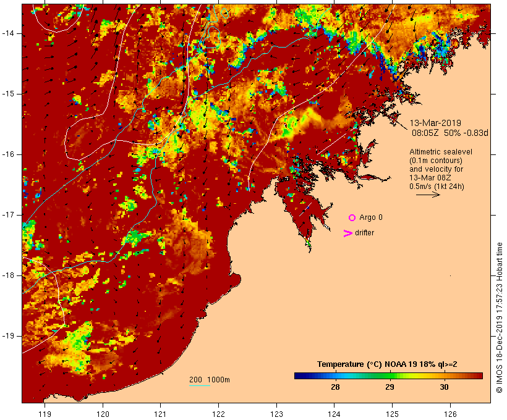Click the 'drifter' legend label
The height and width of the screenshot is (420, 507).
tap(364, 233)
